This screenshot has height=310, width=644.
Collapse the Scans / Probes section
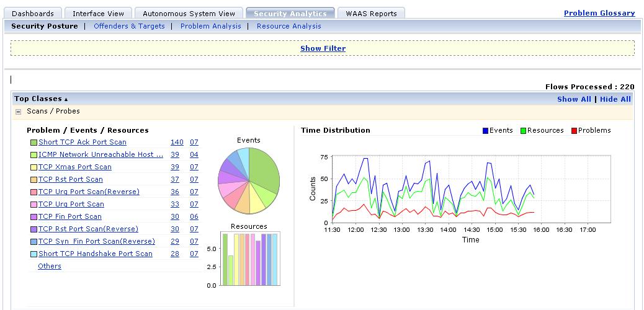click(x=19, y=112)
